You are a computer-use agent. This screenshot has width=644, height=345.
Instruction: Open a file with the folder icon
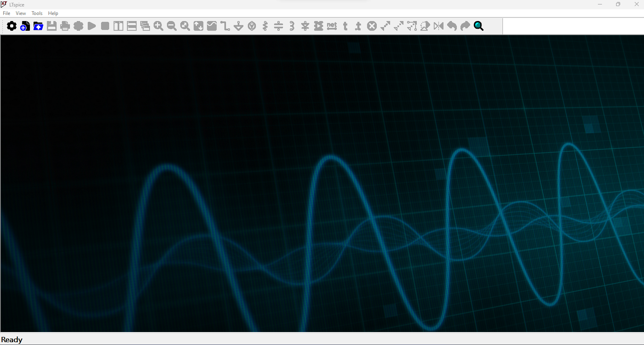[38, 26]
